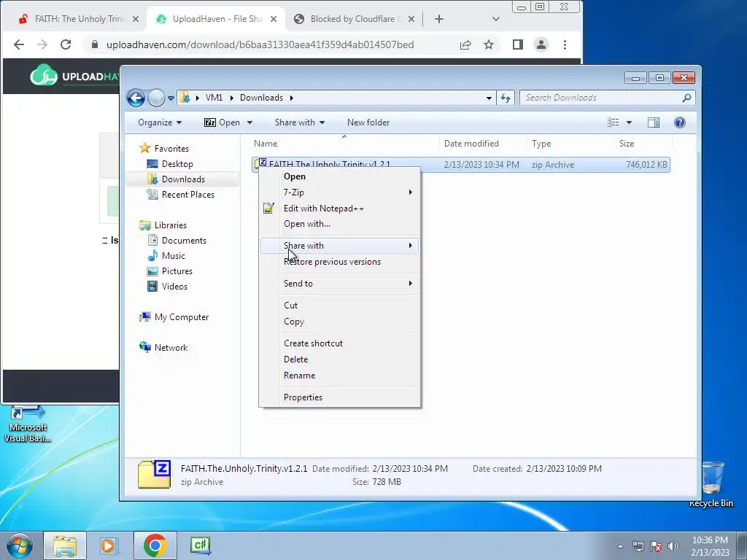Expand 7-Zip submenu in context menu
Viewport: 747px width, 560px height.
[339, 192]
